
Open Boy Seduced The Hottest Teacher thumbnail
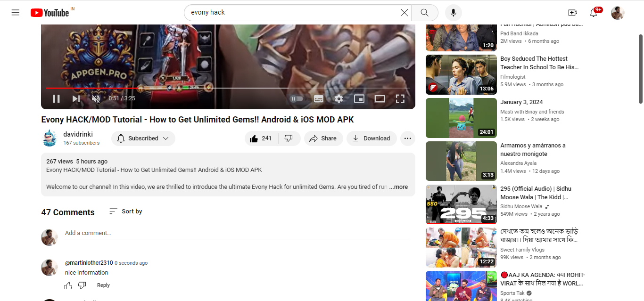tap(461, 74)
